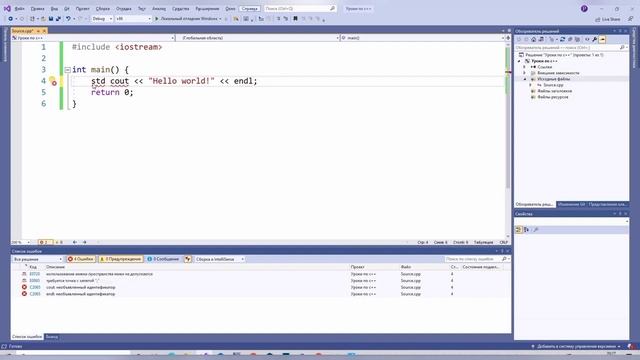Open the Проект menu
The image size is (640, 360).
tap(82, 9)
